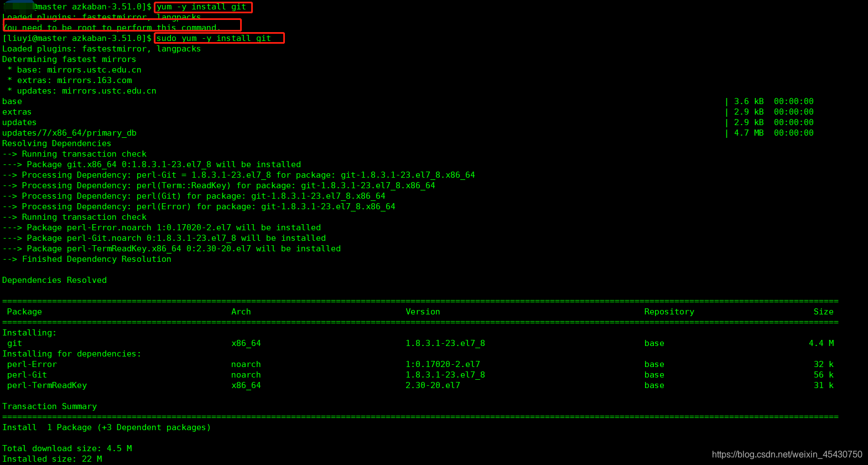Click 'Transaction Summary' heading
This screenshot has width=868, height=465.
49,406
